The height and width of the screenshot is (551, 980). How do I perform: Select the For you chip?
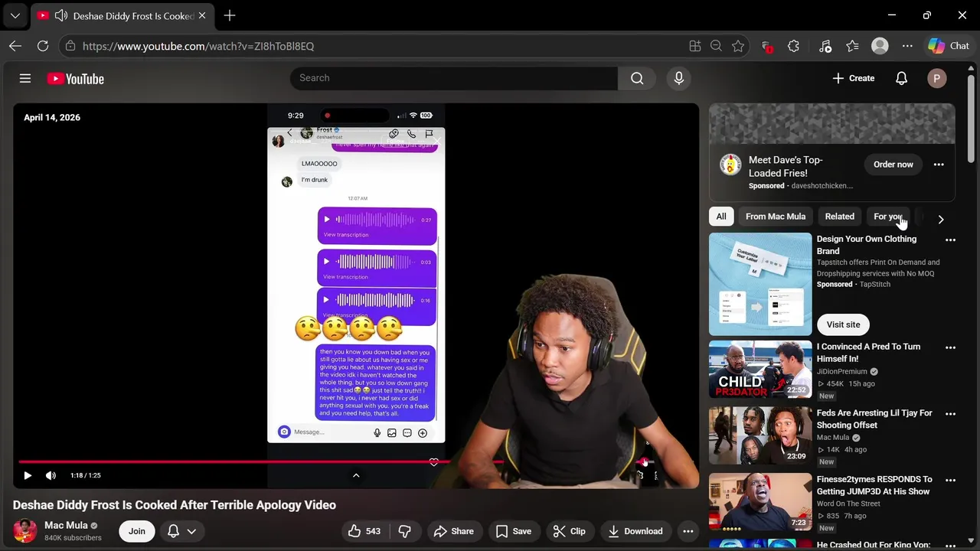888,217
